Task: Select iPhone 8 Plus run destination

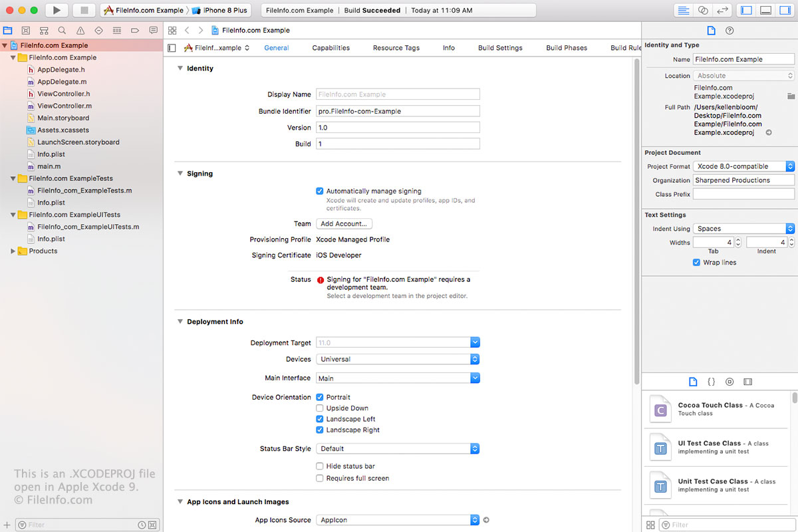Action: 219,11
